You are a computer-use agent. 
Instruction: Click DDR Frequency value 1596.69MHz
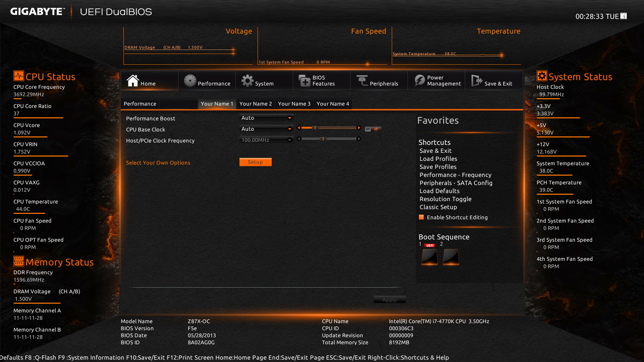(29, 280)
